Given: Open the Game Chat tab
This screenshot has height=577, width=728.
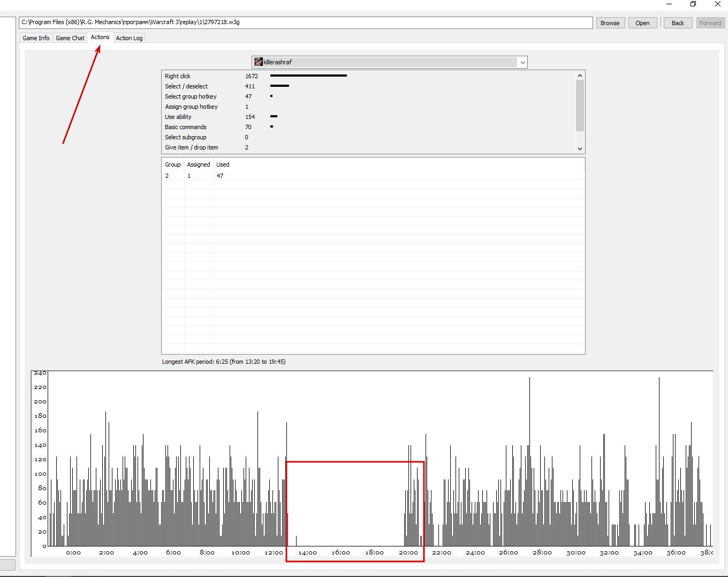Looking at the screenshot, I should point(70,38).
